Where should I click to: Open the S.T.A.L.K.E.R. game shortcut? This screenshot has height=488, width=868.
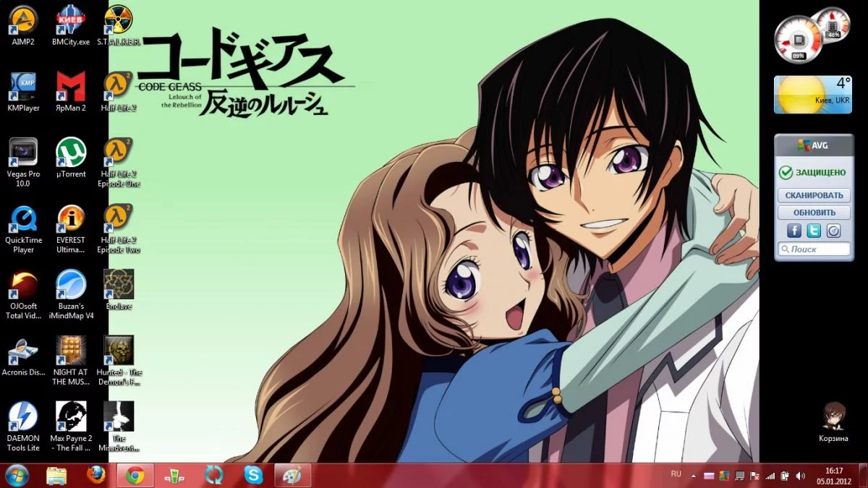(x=119, y=26)
